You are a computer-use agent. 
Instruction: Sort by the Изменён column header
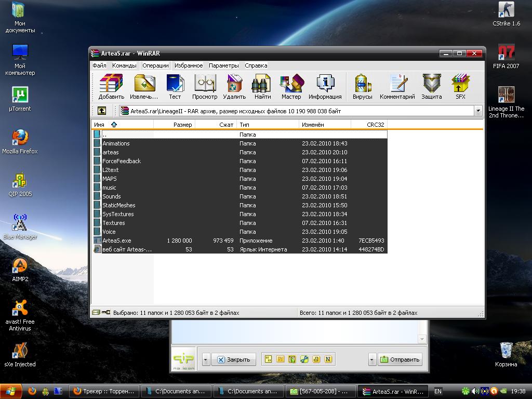pyautogui.click(x=325, y=125)
